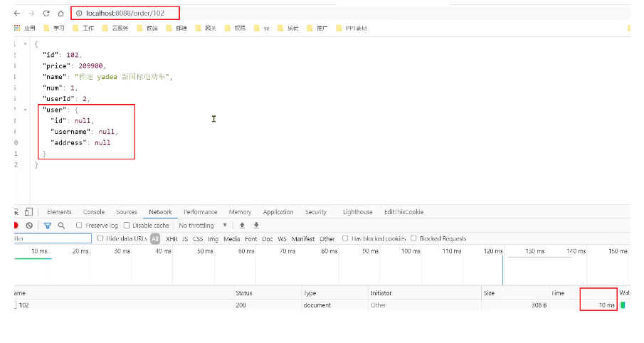The height and width of the screenshot is (343, 644).
Task: Click the network filter text field
Action: [x=53, y=239]
